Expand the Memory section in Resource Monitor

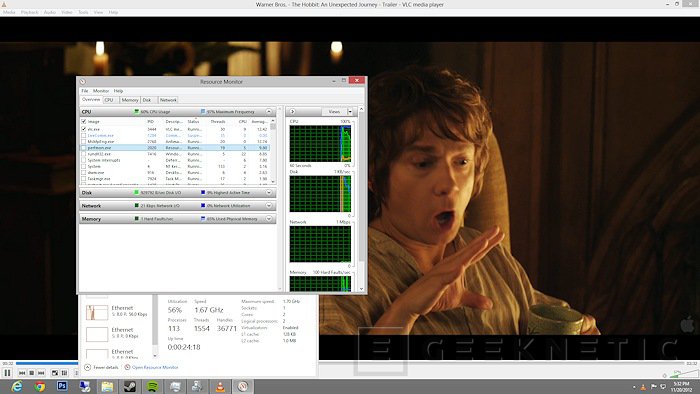[269, 219]
